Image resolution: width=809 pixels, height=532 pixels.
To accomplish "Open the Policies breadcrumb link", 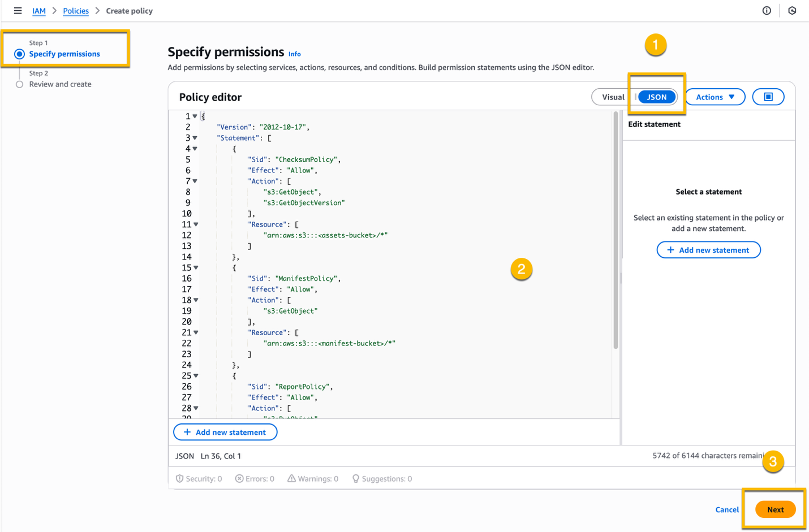I will pyautogui.click(x=76, y=10).
